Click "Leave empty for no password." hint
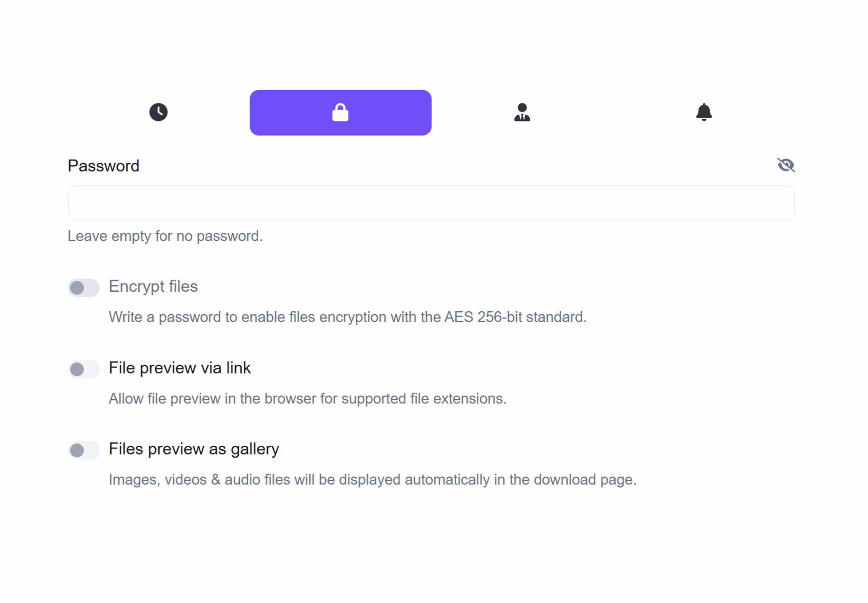This screenshot has width=868, height=603. coord(165,236)
